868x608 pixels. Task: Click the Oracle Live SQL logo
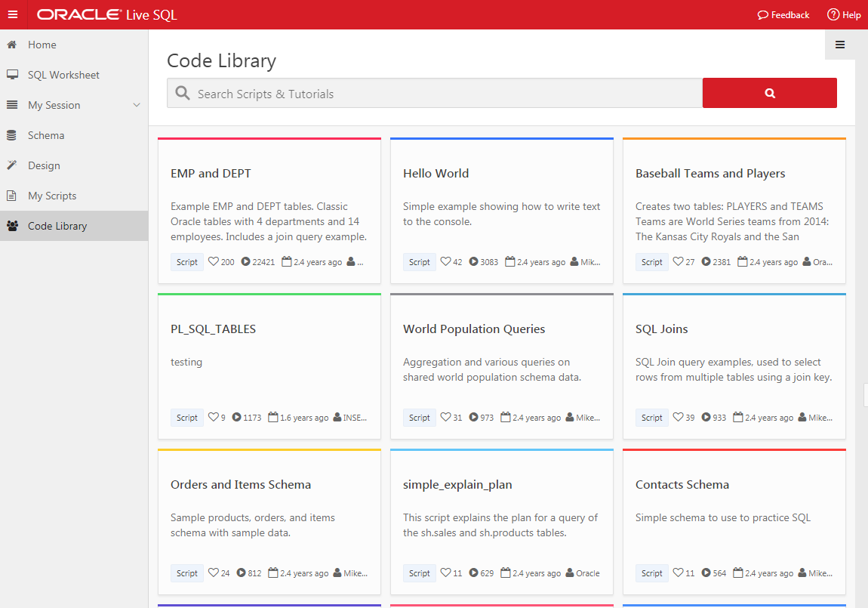(107, 14)
